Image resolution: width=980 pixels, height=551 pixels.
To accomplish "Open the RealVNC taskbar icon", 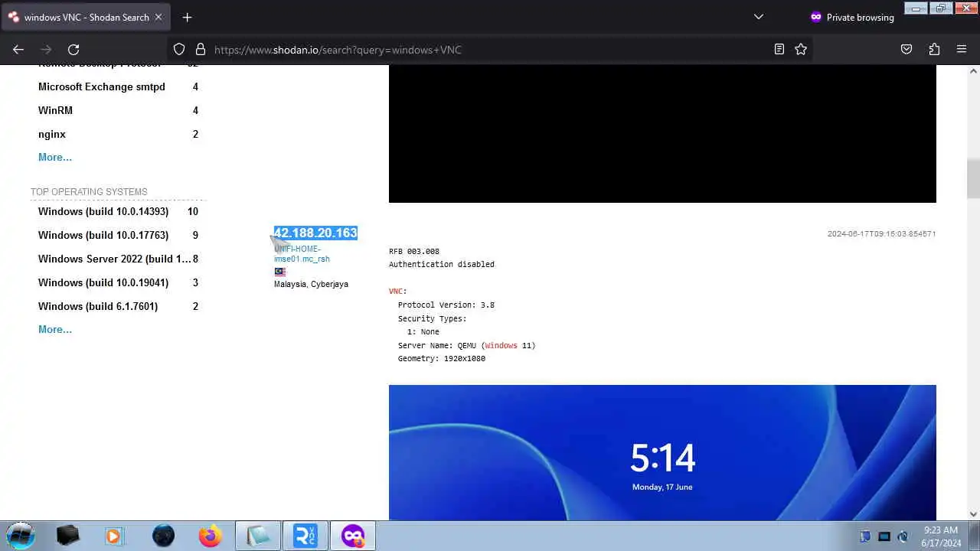I will click(x=305, y=536).
